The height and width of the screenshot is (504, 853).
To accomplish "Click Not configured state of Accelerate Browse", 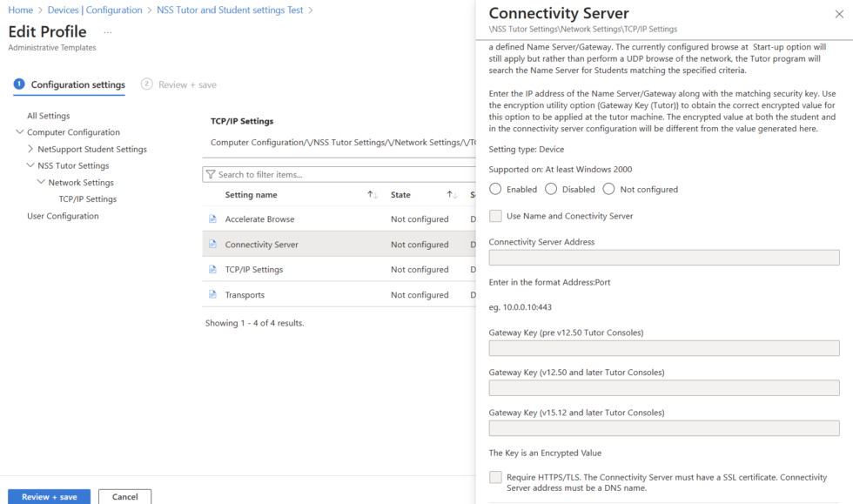I will click(x=420, y=218).
